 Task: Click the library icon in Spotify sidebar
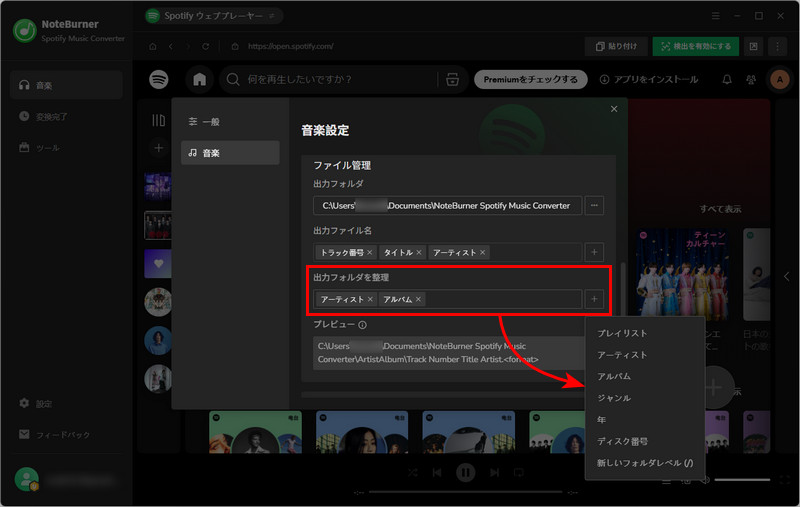pos(159,120)
